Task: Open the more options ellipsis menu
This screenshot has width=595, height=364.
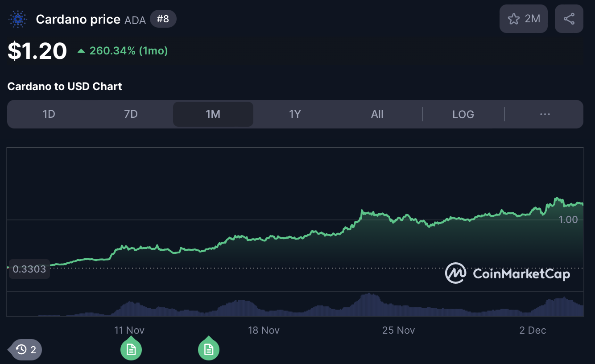Action: point(545,114)
